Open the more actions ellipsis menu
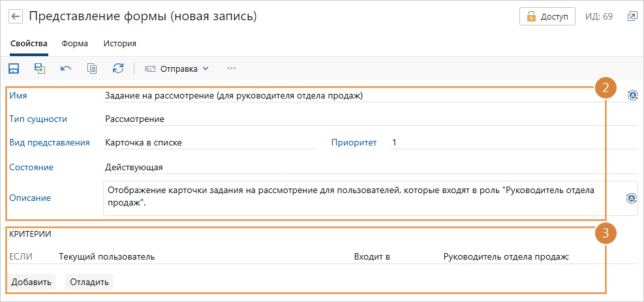Screen dimensions: 644x302 click(x=232, y=68)
